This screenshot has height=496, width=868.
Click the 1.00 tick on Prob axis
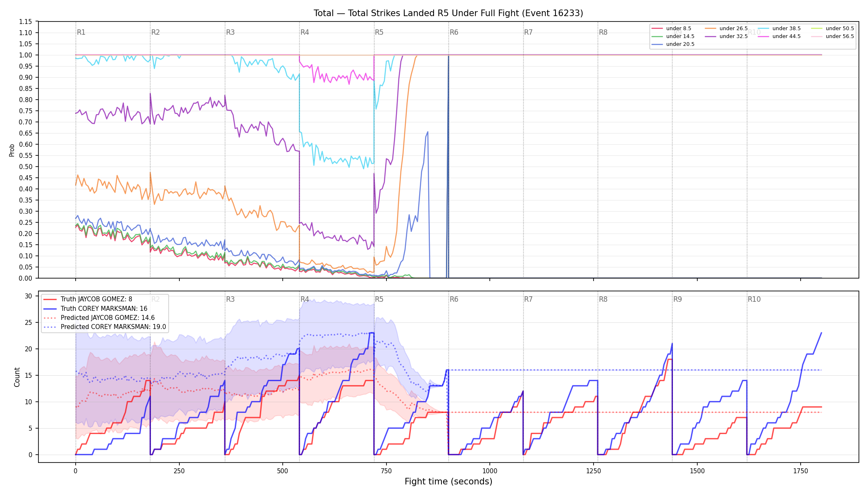tap(26, 55)
